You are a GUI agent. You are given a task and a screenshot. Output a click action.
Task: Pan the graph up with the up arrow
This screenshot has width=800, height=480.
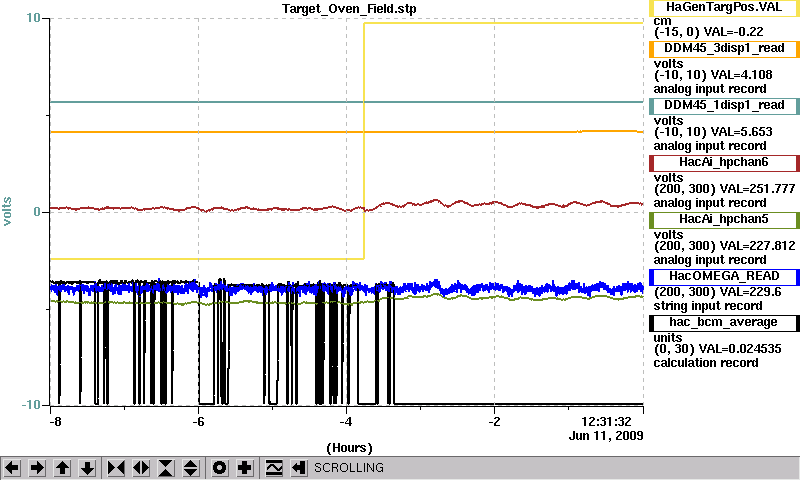tap(62, 468)
